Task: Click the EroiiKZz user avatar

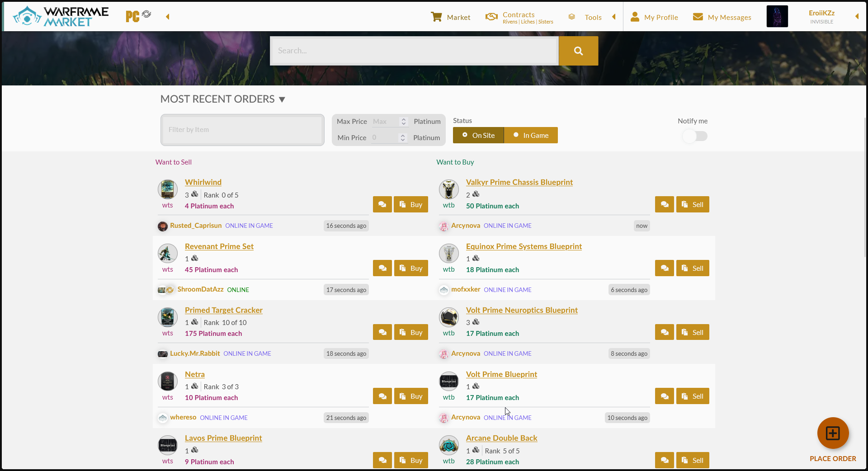Action: click(777, 16)
